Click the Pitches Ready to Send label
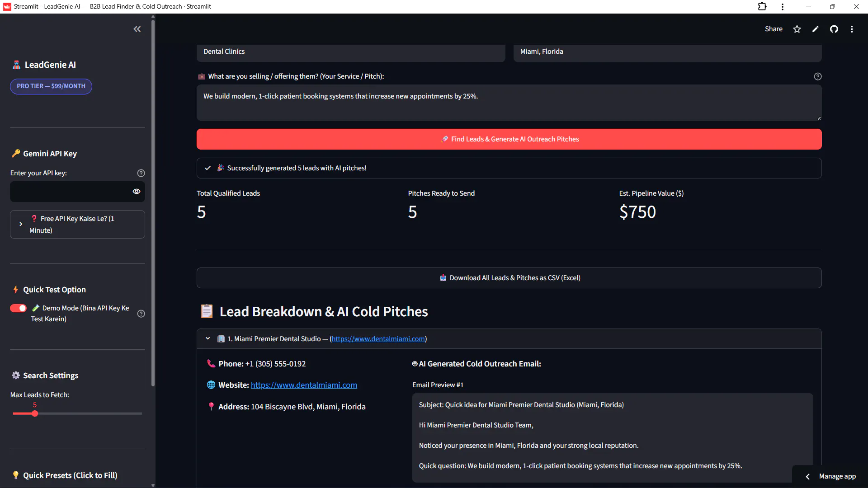The image size is (868, 488). [441, 193]
